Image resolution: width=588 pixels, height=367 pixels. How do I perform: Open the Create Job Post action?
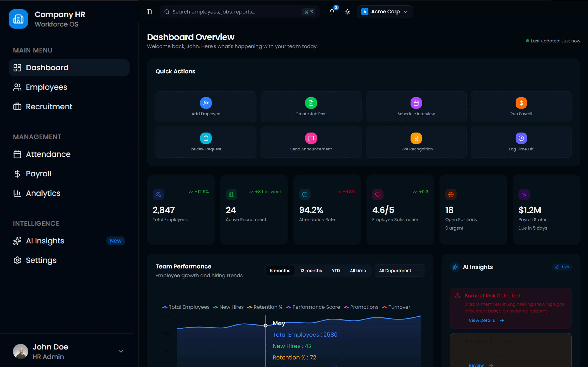(x=311, y=107)
